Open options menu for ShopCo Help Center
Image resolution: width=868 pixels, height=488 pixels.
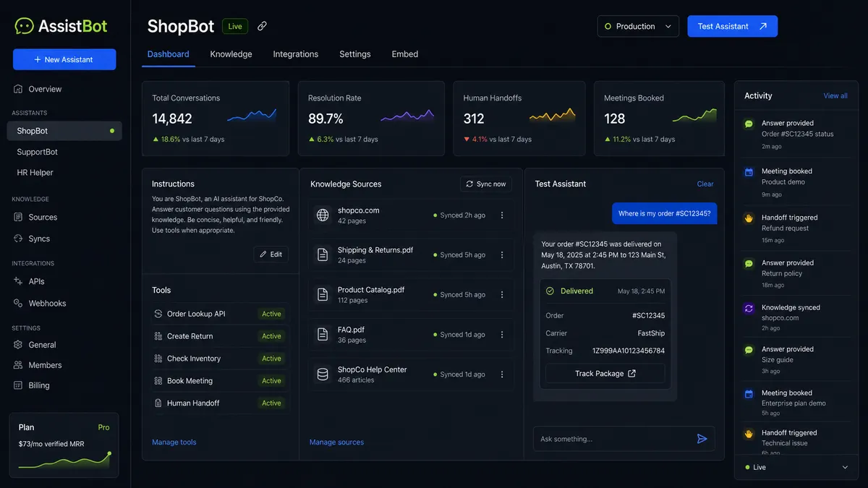[x=502, y=374]
